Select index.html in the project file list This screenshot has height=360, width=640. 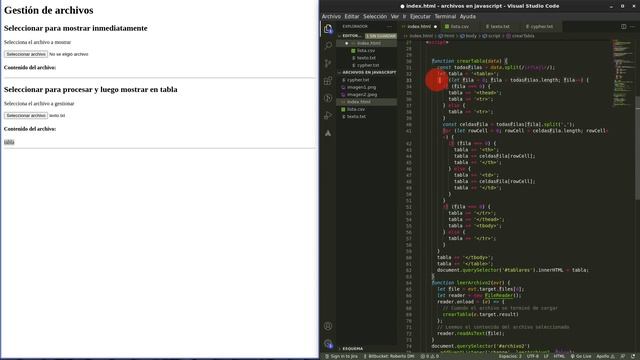tap(367, 102)
